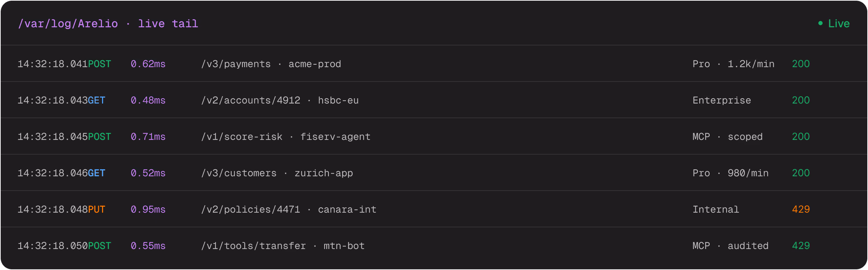Select the 14:32:18.043 timestamp
868x270 pixels.
click(52, 100)
